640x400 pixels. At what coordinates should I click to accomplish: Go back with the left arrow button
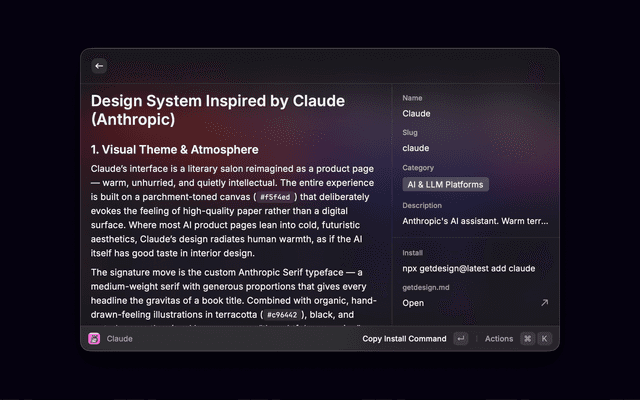(99, 66)
